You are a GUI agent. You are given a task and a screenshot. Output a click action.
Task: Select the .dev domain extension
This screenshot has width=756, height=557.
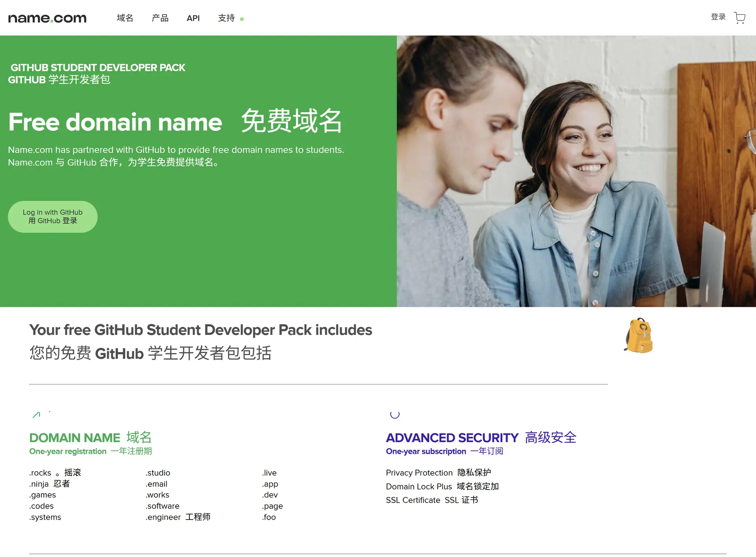[x=270, y=495]
